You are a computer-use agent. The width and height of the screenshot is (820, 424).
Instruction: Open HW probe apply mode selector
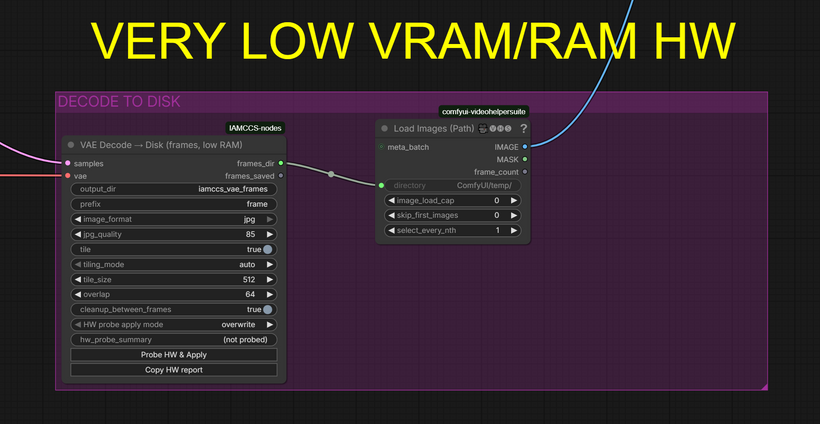(x=173, y=325)
